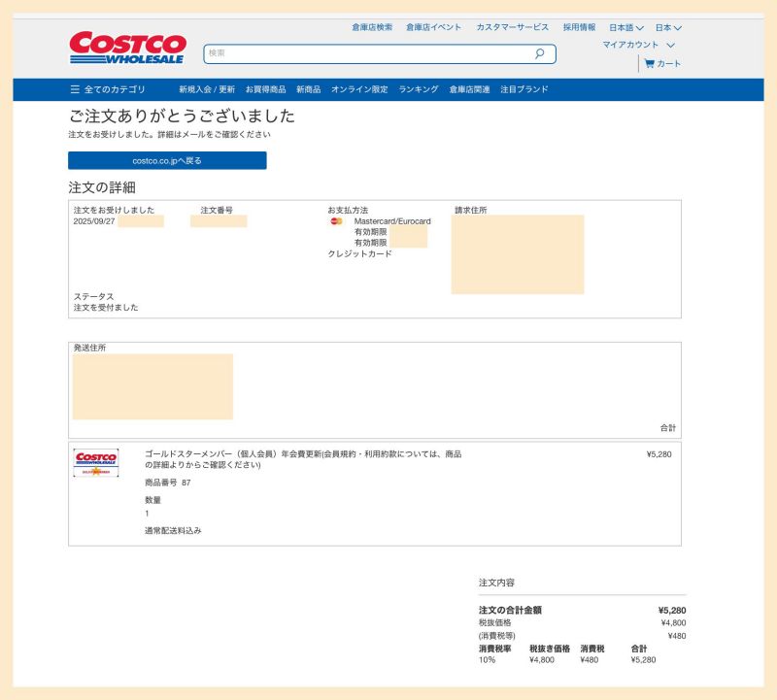The image size is (777, 700).
Task: Expand the マイアカウント dropdown
Action: (638, 45)
